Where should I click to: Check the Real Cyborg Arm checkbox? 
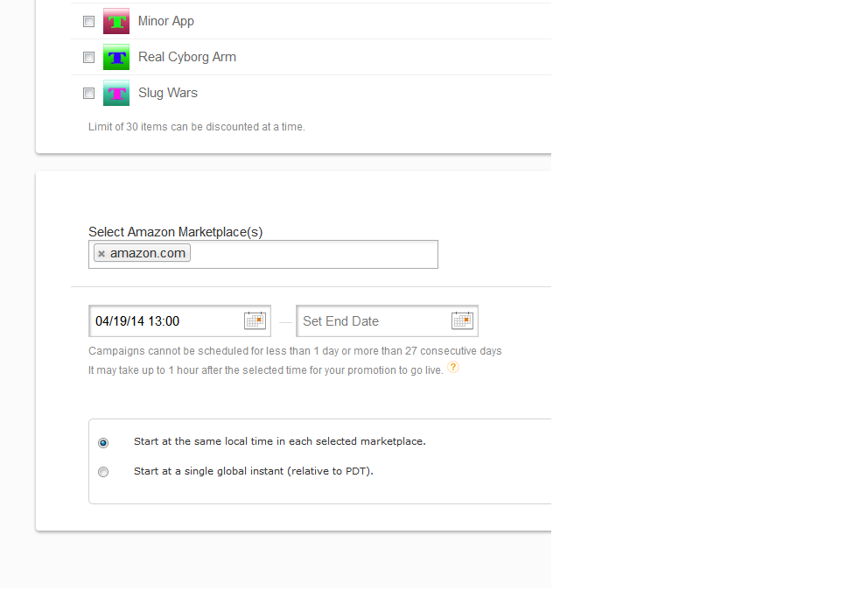[88, 58]
